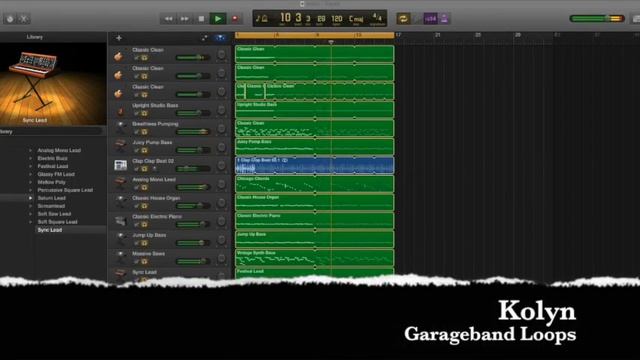
Task: Select Soft Saw Lead patch
Action: click(54, 214)
